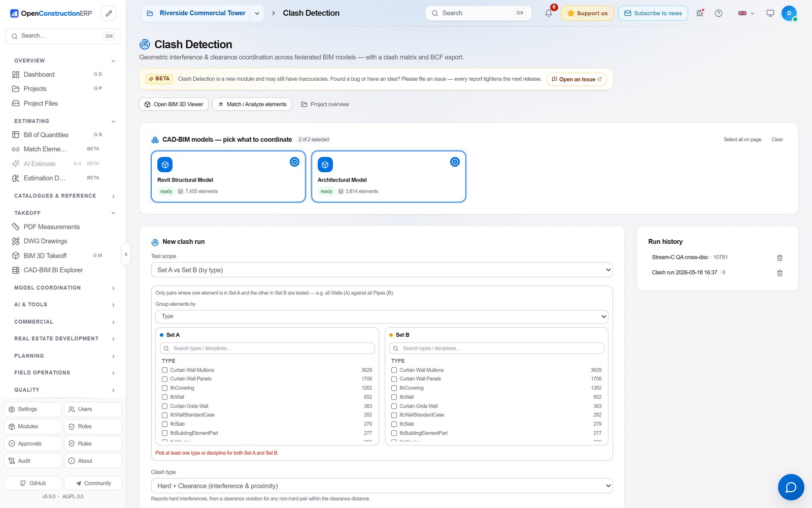Screen dimensions: 812x508
Task: Click the top header Search box
Action: coord(478,13)
